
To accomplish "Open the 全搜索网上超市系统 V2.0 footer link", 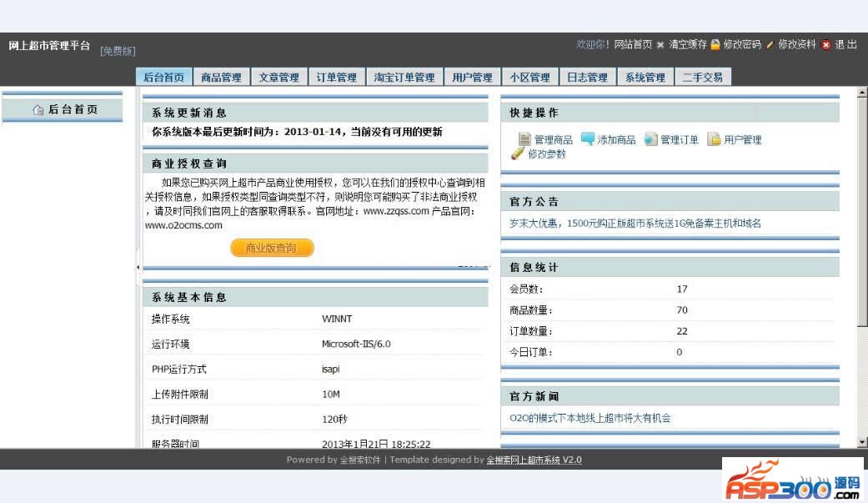I will pyautogui.click(x=534, y=460).
